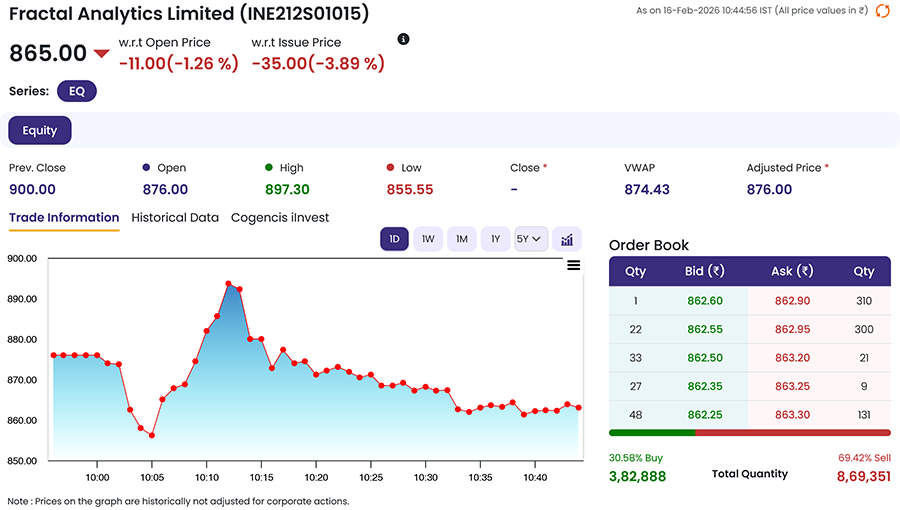The height and width of the screenshot is (510, 900).
Task: Click the 30.58% Buy label
Action: click(635, 458)
